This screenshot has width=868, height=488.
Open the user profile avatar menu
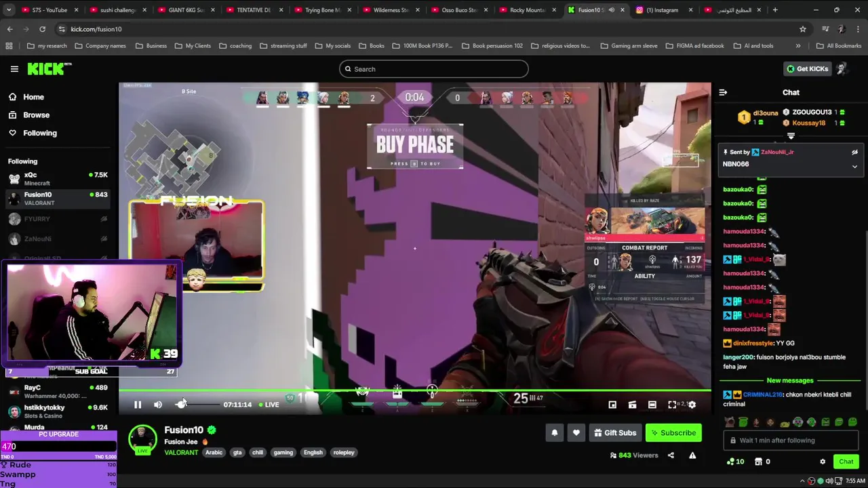pos(842,68)
